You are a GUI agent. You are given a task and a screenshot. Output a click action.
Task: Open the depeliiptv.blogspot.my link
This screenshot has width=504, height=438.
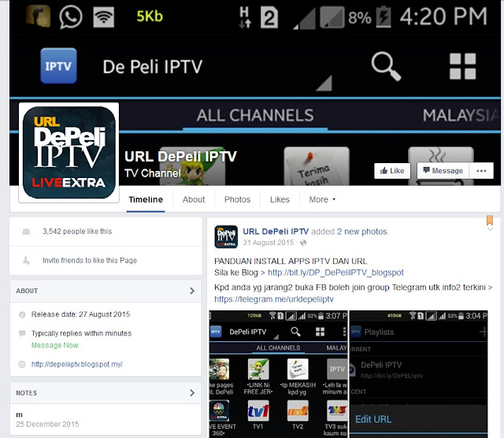pyautogui.click(x=77, y=364)
